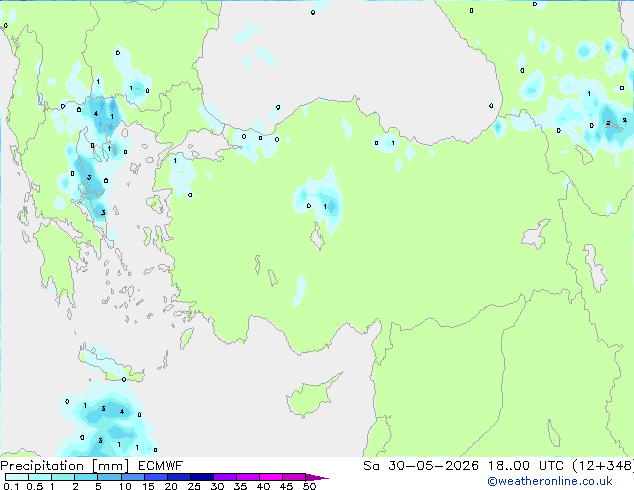Select the 5–10 mm legend color swatch

click(109, 477)
